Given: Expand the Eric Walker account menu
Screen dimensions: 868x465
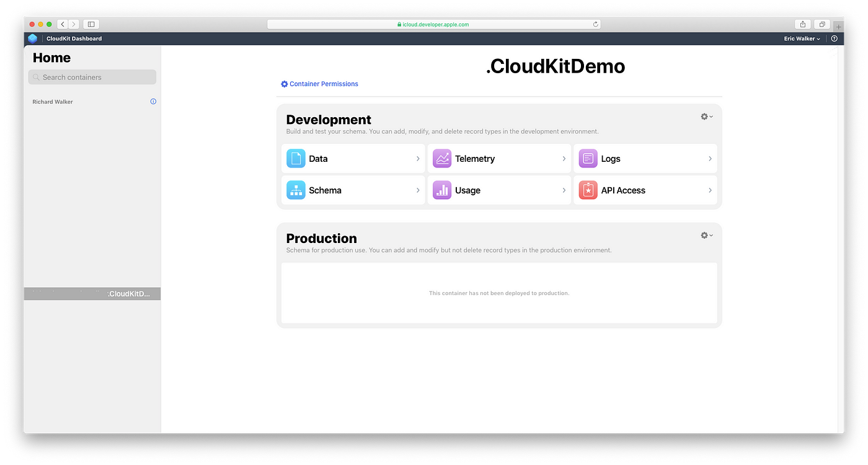Looking at the screenshot, I should click(802, 38).
